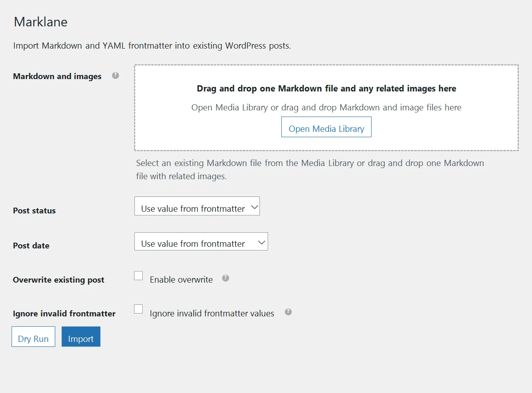532x393 pixels.
Task: Click the Select an existing Markdown file hint
Action: tap(310, 169)
